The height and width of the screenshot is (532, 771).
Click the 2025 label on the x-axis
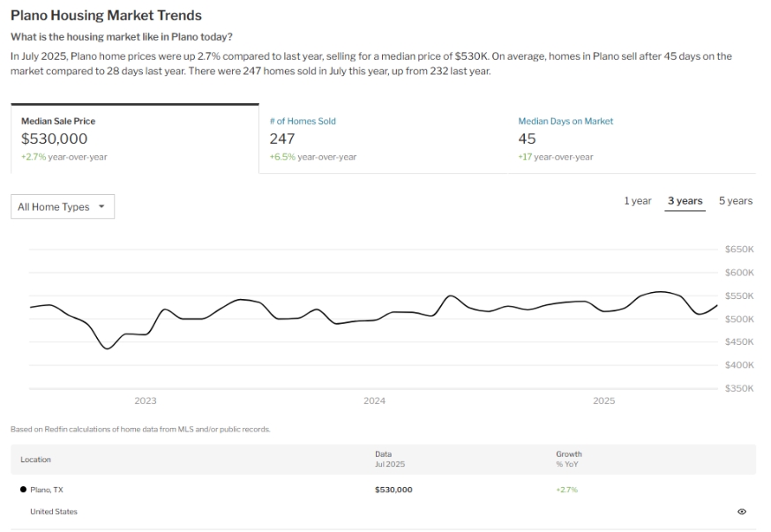pyautogui.click(x=603, y=401)
